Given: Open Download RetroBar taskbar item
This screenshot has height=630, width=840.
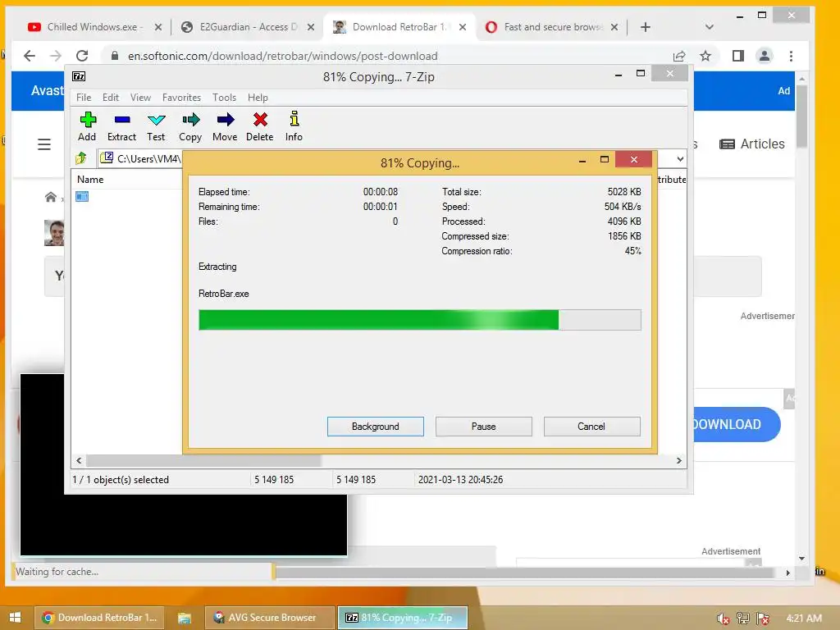Looking at the screenshot, I should coord(99,617).
